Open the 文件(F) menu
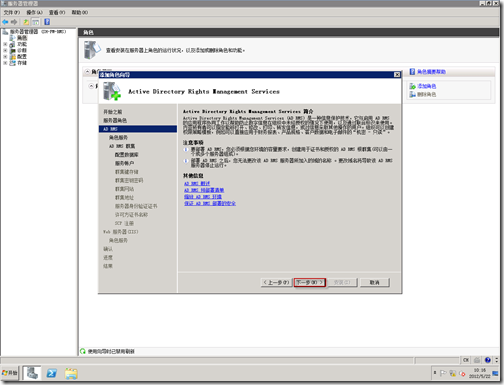Screen dimensions: 504x385 pos(12,12)
